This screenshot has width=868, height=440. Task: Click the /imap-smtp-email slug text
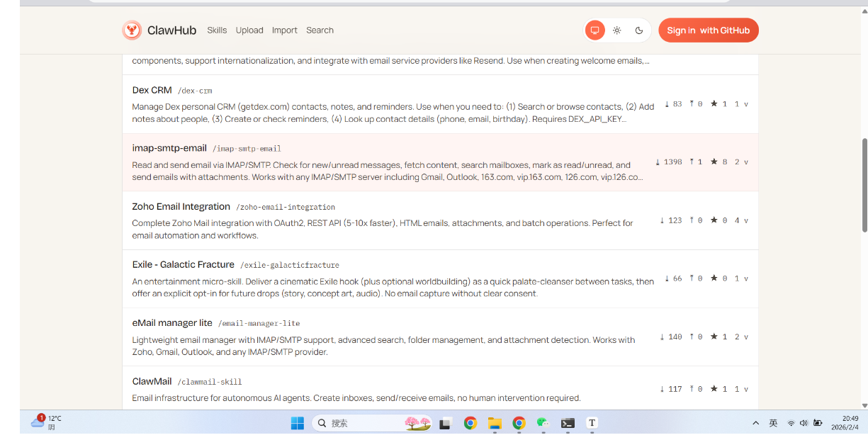click(x=247, y=149)
